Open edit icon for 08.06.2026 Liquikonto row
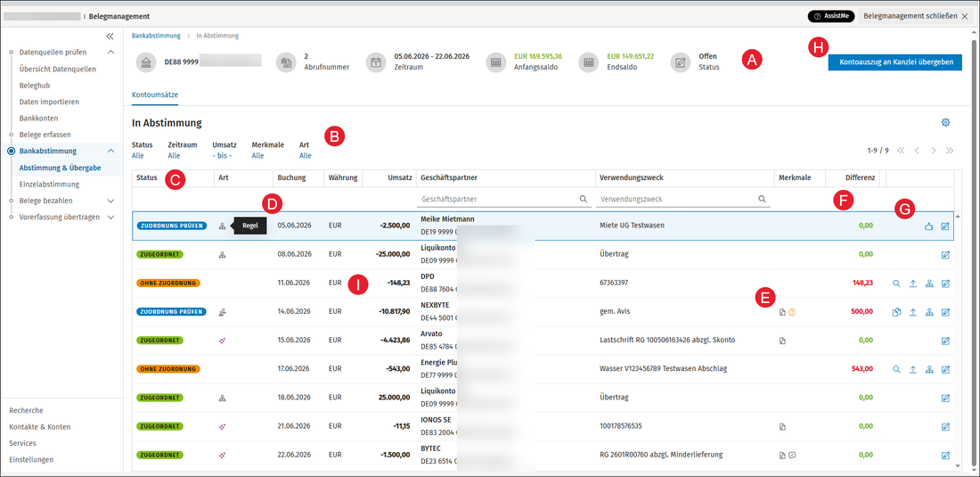Screen dimensions: 980x477 [945, 254]
